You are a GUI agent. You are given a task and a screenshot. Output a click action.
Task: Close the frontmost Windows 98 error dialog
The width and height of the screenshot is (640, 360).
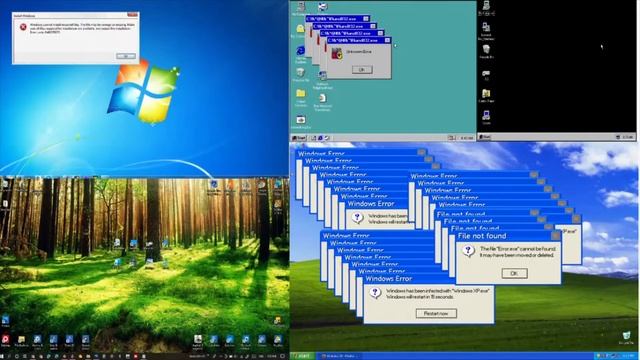(387, 40)
